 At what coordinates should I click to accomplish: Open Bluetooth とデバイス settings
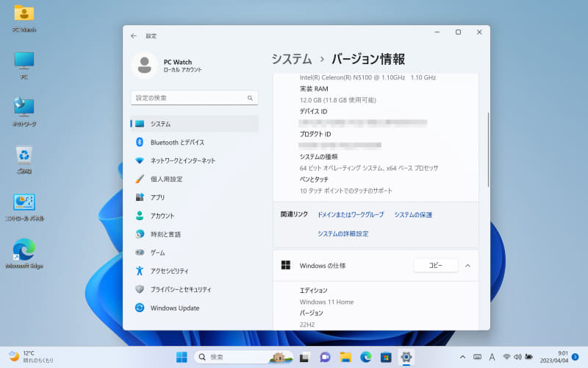[194, 142]
